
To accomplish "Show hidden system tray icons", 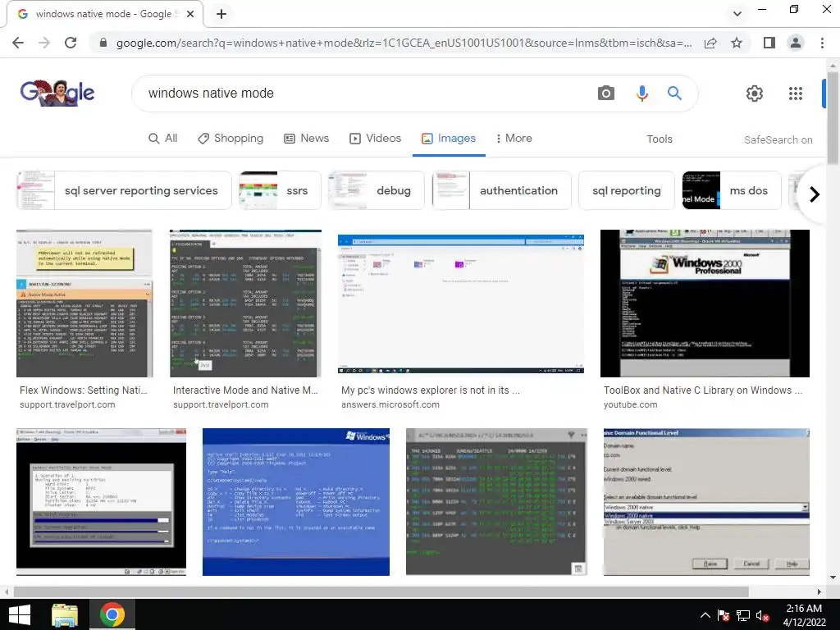I will (705, 615).
